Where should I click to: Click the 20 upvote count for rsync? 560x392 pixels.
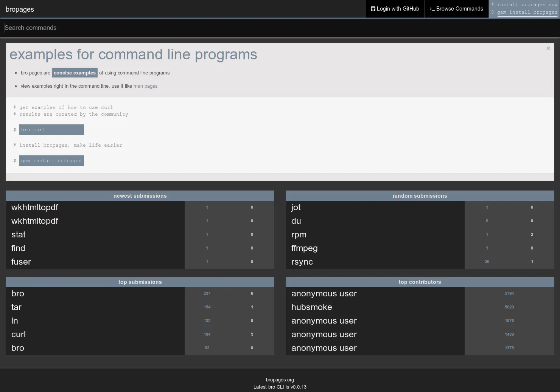tap(487, 262)
